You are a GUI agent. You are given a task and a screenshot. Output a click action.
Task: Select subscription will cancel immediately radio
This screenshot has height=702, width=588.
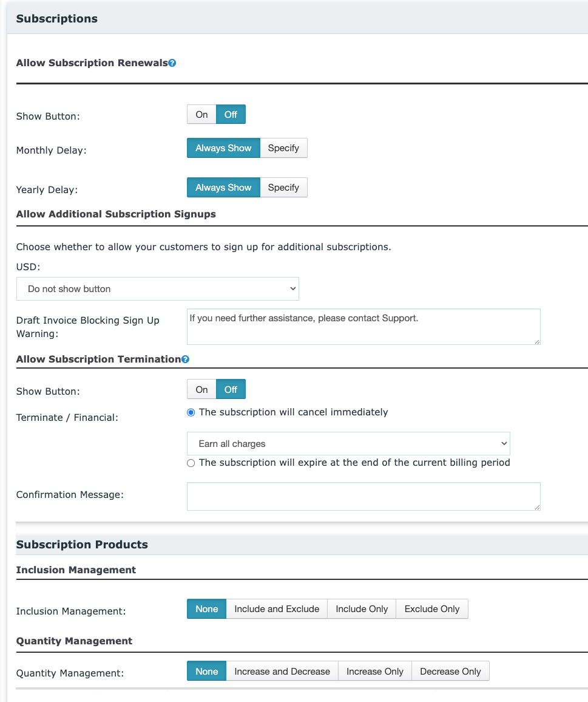coord(191,413)
